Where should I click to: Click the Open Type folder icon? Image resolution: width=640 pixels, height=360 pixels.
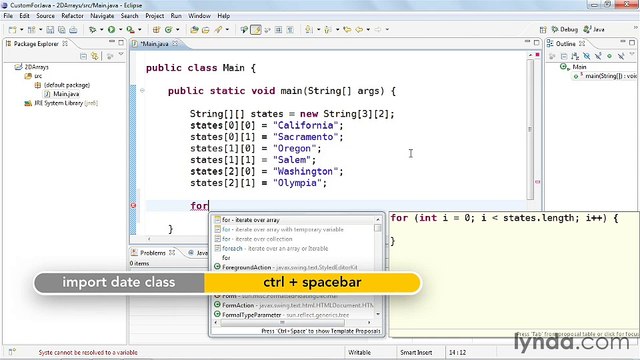[x=194, y=29]
